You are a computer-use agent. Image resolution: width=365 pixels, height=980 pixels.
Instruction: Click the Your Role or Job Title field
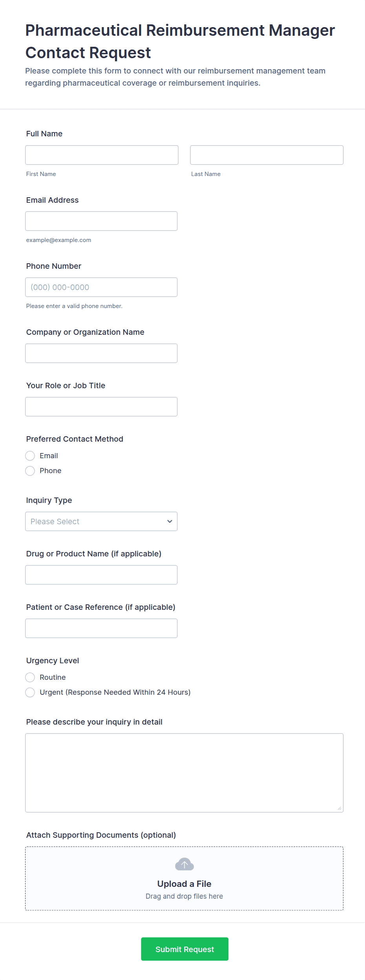coord(101,407)
